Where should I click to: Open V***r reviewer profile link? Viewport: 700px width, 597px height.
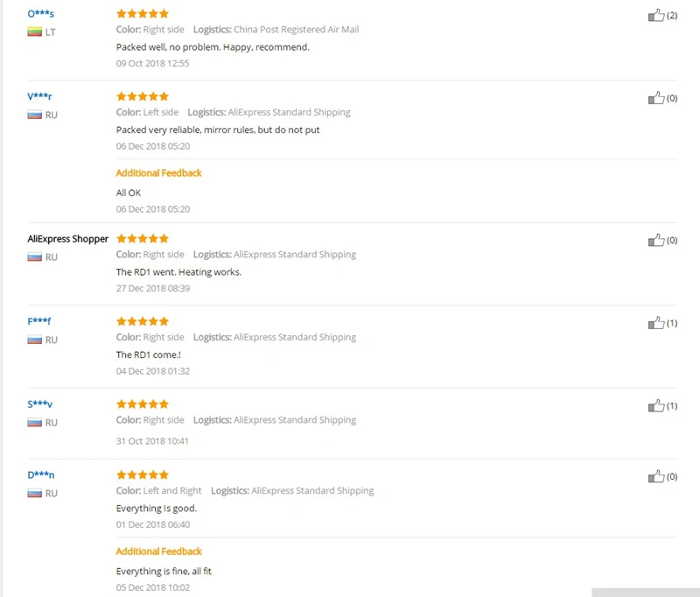[39, 96]
